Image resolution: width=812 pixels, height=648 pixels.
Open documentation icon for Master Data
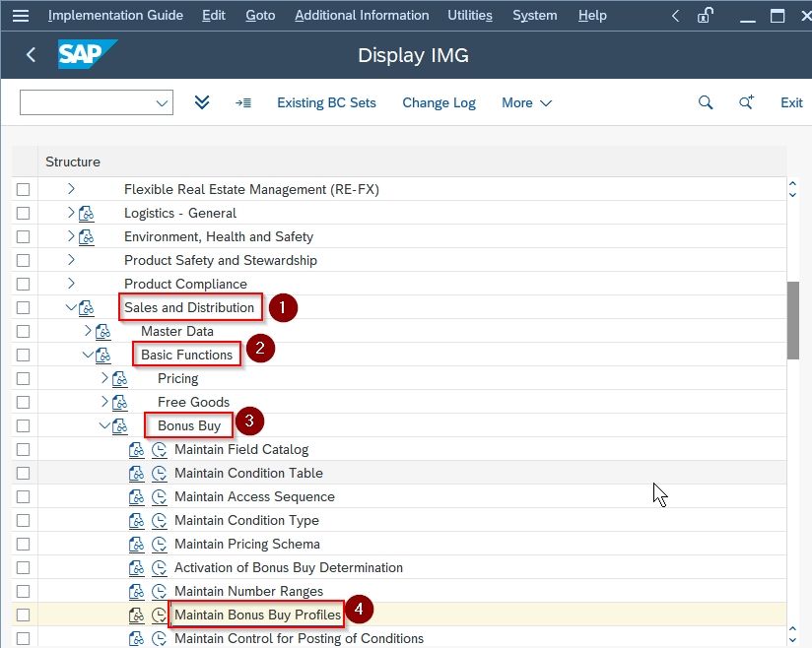click(103, 331)
